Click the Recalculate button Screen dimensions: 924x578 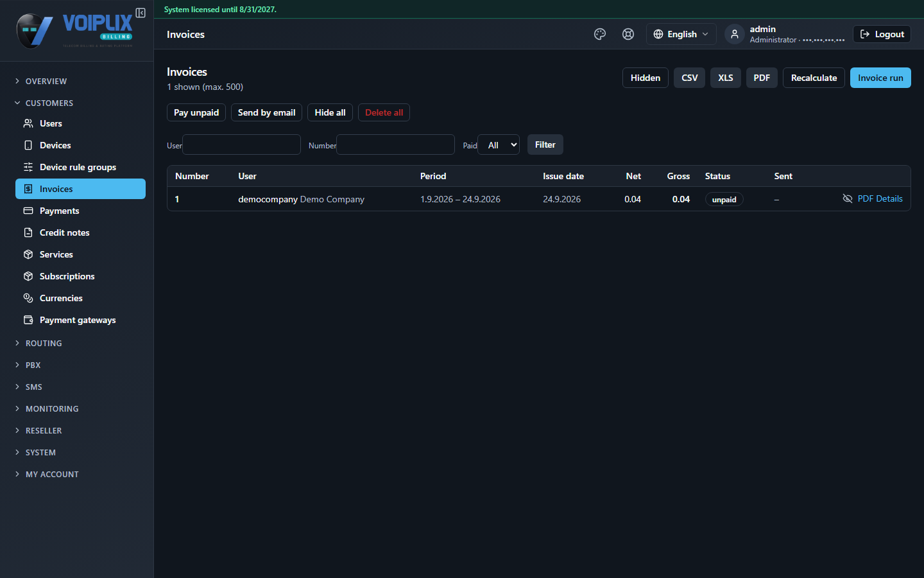814,78
